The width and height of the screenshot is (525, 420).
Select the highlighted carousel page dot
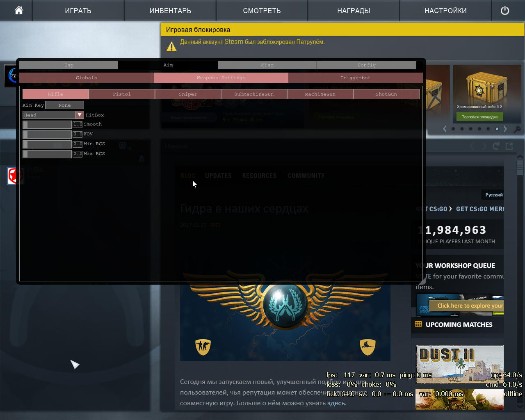point(497,129)
